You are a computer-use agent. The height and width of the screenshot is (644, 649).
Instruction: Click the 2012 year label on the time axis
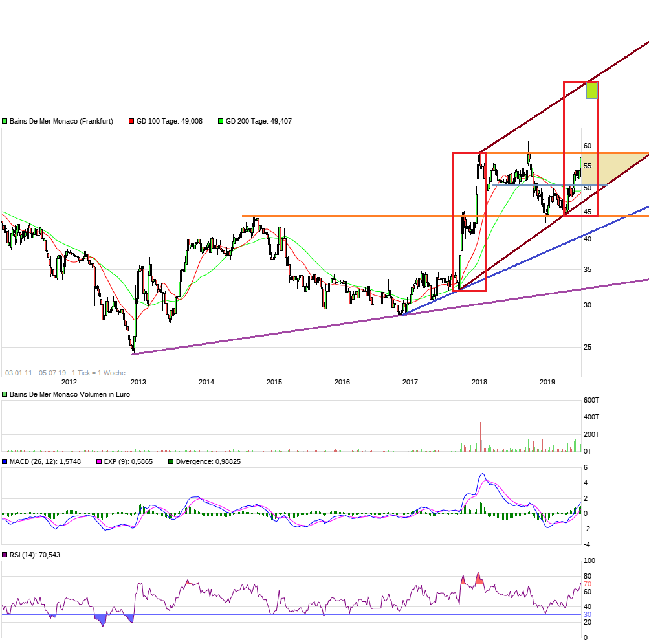(x=69, y=383)
